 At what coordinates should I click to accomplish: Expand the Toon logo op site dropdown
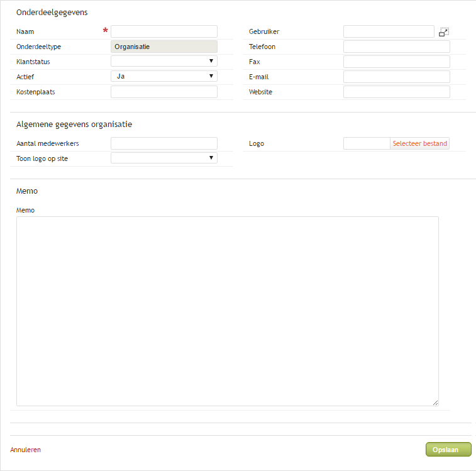(164, 158)
